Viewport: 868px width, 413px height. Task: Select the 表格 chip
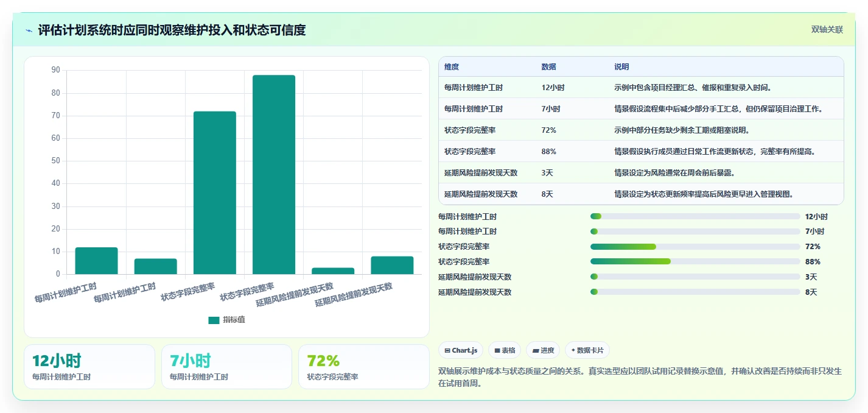click(x=505, y=350)
